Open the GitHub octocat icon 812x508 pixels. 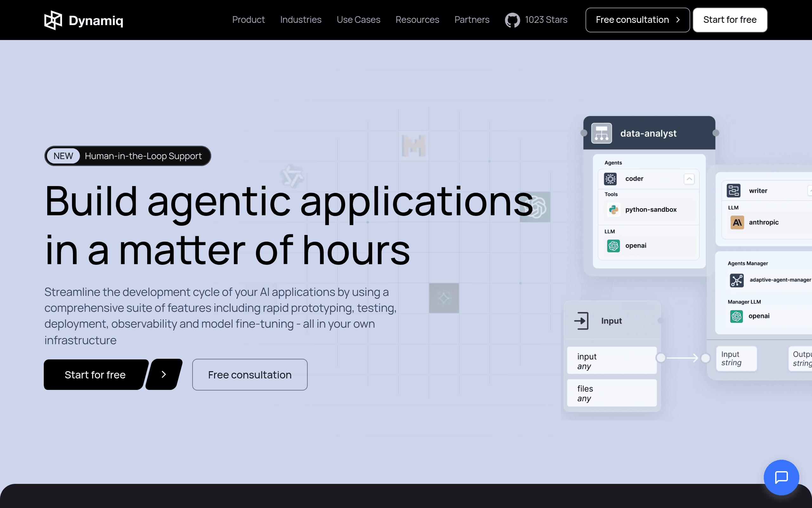(x=512, y=20)
